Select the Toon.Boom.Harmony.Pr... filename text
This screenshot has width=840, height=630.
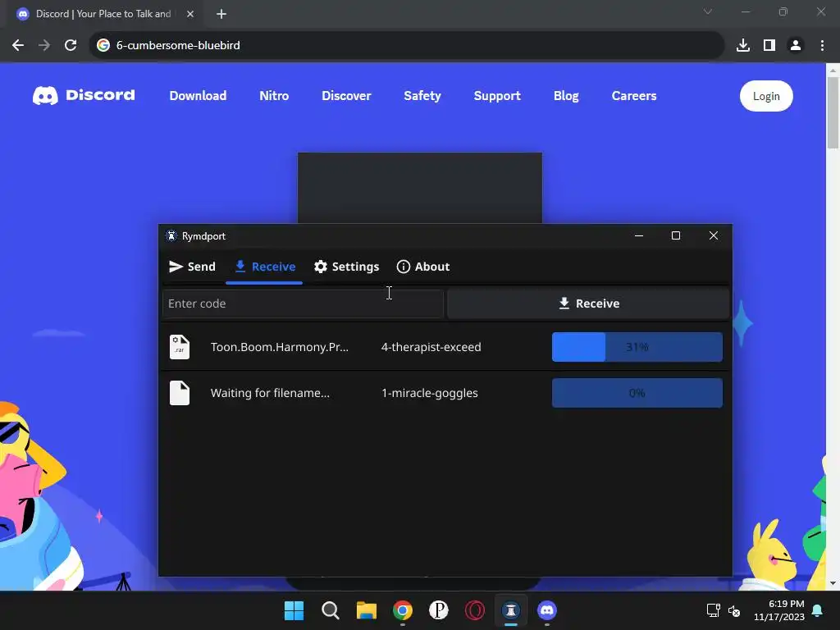[x=280, y=347]
